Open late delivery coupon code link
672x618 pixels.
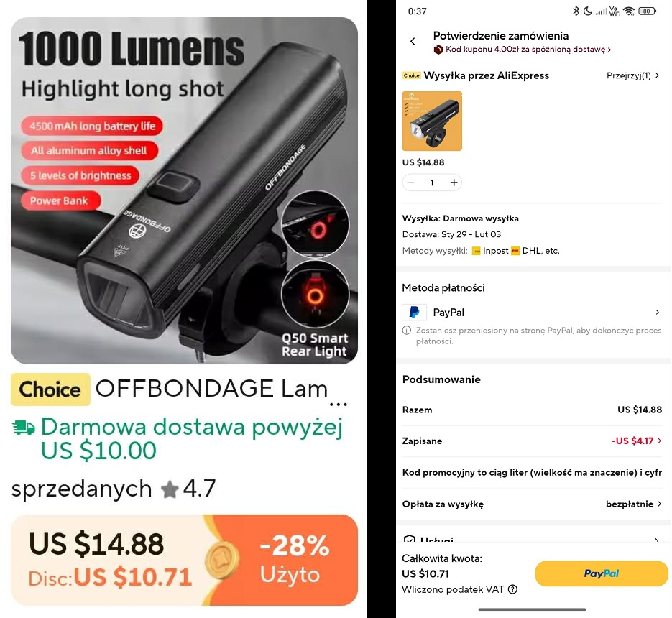pyautogui.click(x=523, y=50)
